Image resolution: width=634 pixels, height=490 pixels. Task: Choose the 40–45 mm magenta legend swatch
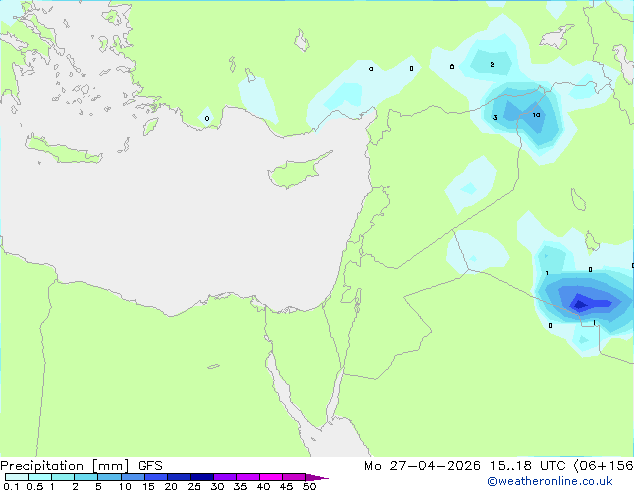coord(271,477)
